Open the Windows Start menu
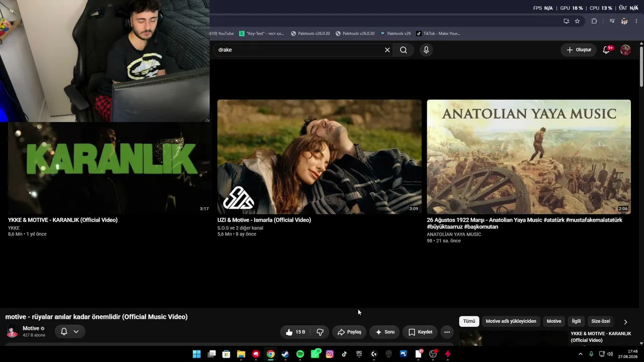This screenshot has width=644, height=362. coord(197,354)
